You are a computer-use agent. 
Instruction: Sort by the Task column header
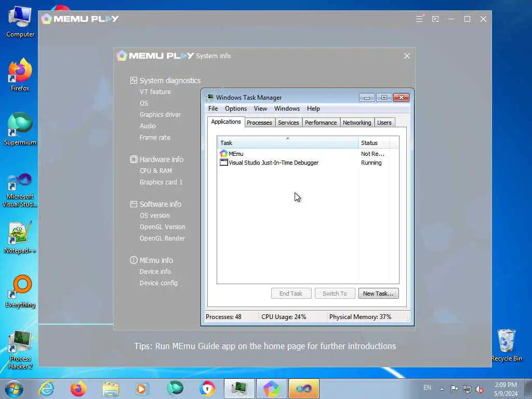pyautogui.click(x=287, y=142)
